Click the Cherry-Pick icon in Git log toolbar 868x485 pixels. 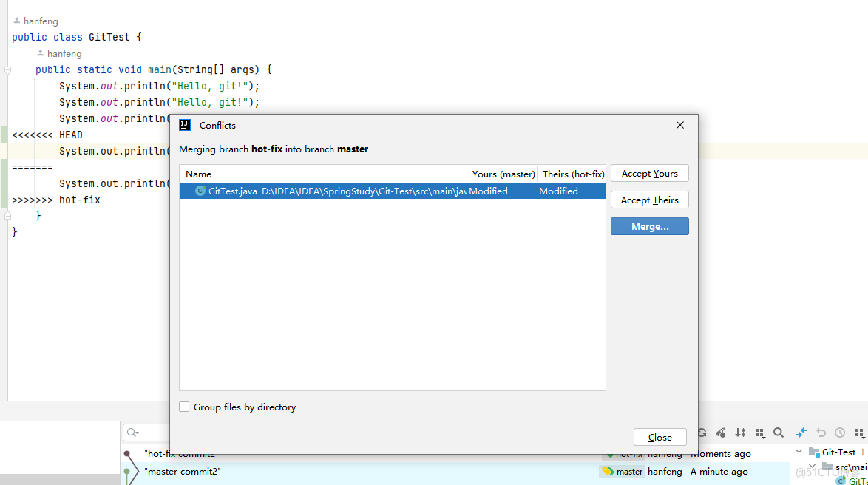[x=722, y=433]
